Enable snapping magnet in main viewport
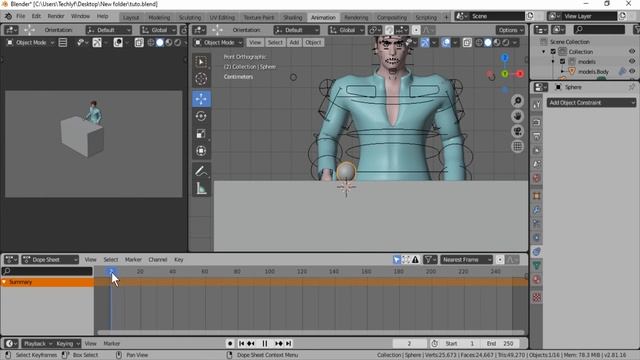Image resolution: width=640 pixels, height=360 pixels. (389, 30)
